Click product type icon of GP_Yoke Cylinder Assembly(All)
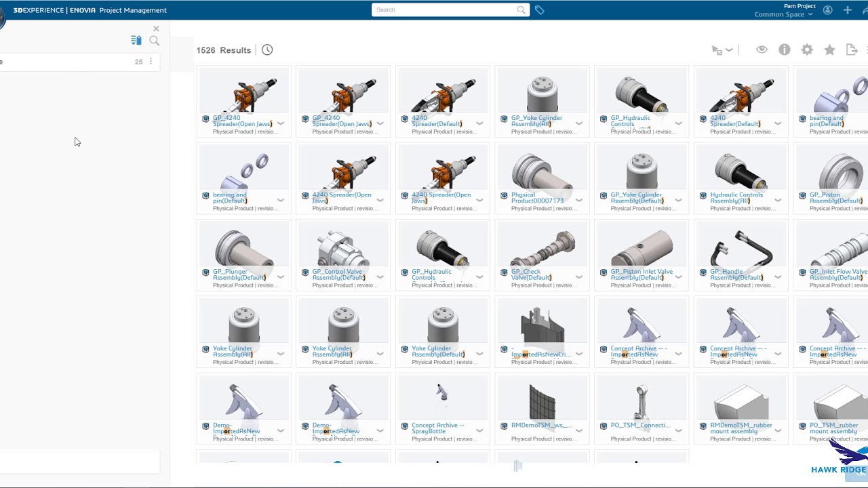This screenshot has width=868, height=488. pyautogui.click(x=504, y=119)
